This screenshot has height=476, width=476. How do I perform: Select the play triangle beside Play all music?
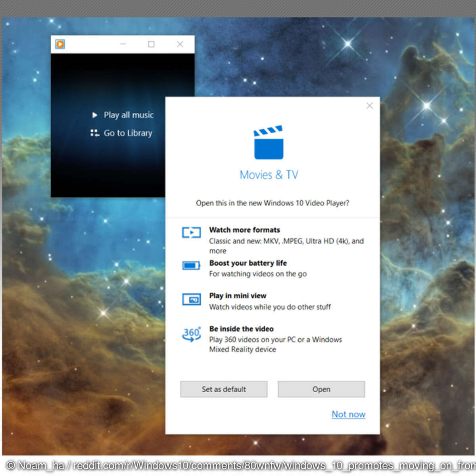(94, 115)
